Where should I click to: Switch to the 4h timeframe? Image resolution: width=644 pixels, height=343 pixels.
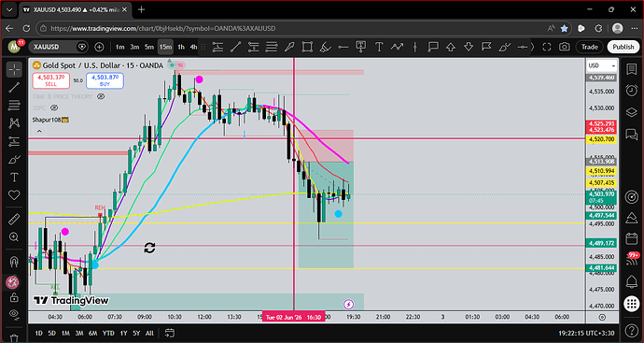(x=193, y=47)
